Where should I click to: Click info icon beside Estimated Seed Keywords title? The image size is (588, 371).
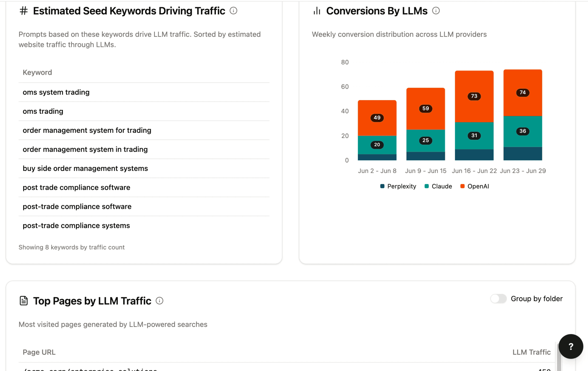(x=233, y=11)
